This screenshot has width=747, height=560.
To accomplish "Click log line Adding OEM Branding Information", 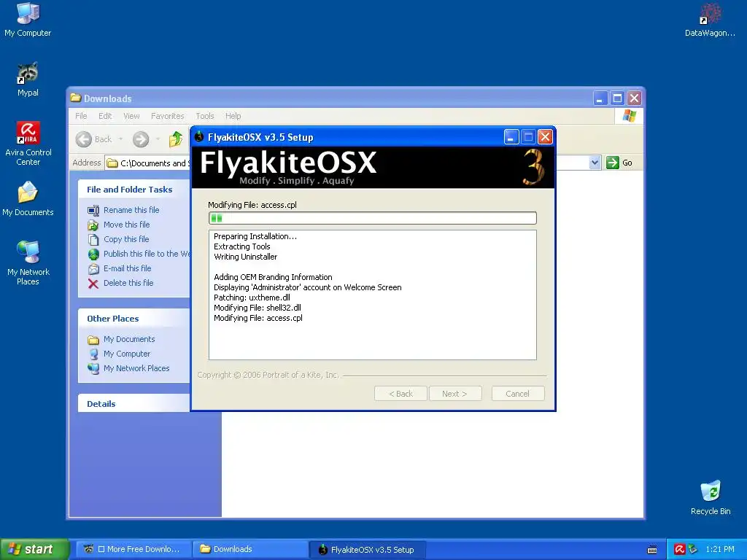I will click(273, 277).
